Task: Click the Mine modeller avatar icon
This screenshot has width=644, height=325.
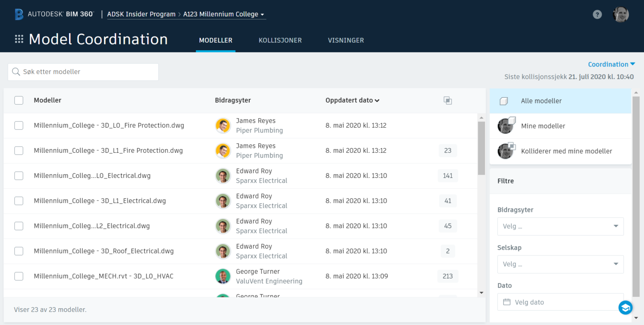Action: [506, 126]
